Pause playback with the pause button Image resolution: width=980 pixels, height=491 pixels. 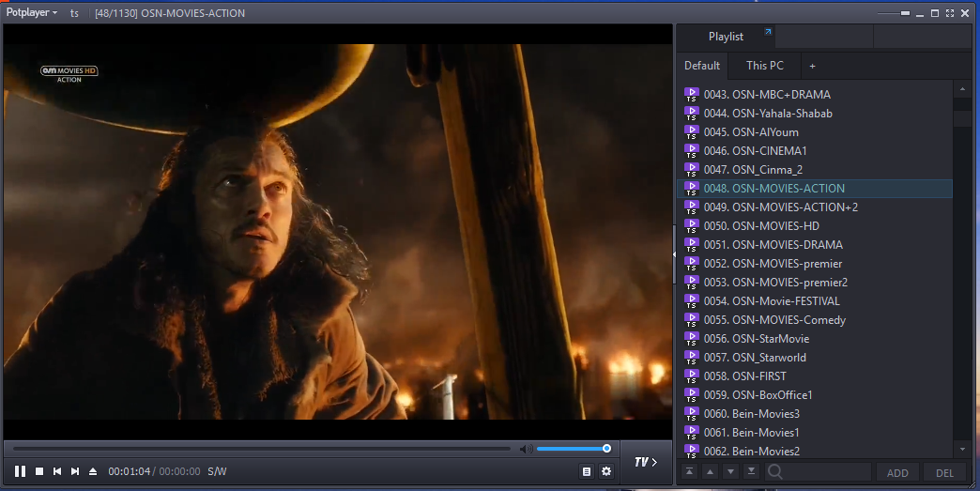point(21,471)
